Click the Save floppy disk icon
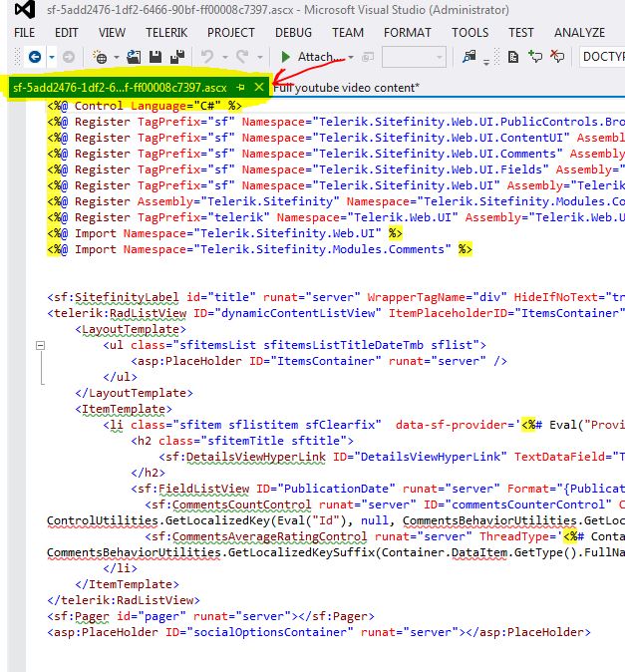 [x=156, y=57]
